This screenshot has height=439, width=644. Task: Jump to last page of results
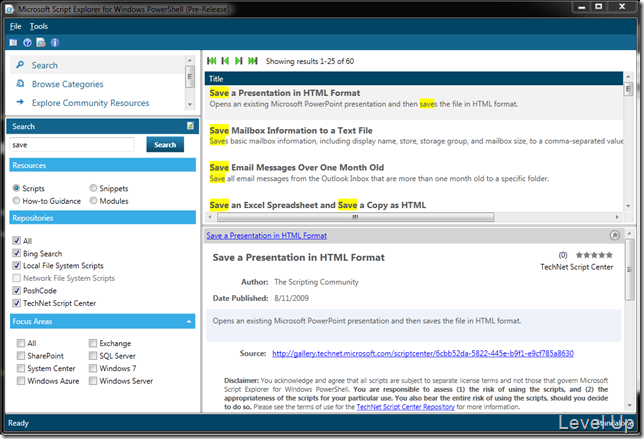click(x=253, y=61)
